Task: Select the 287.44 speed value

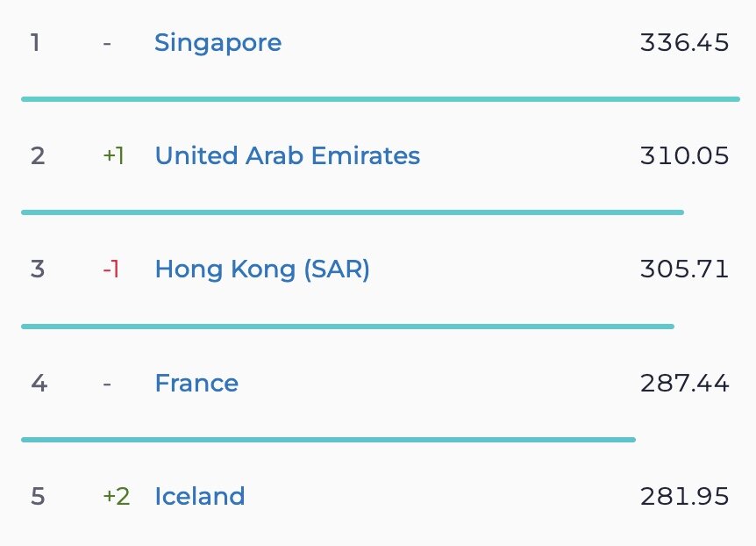Action: [x=684, y=383]
